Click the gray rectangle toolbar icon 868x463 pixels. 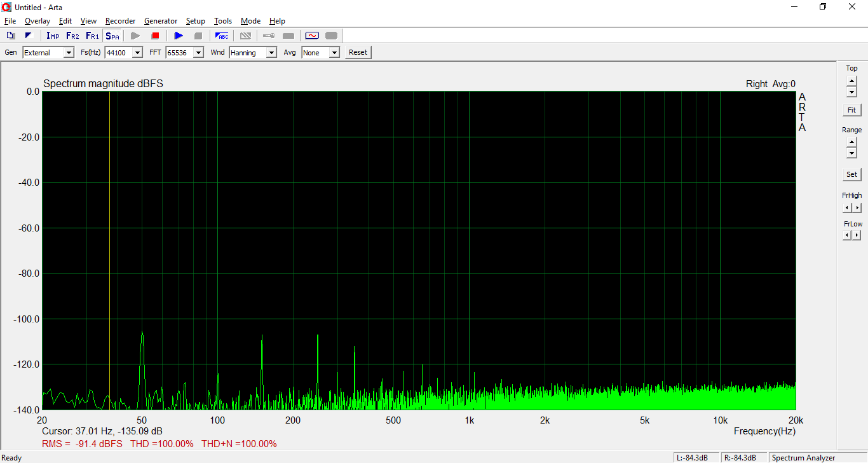(288, 36)
